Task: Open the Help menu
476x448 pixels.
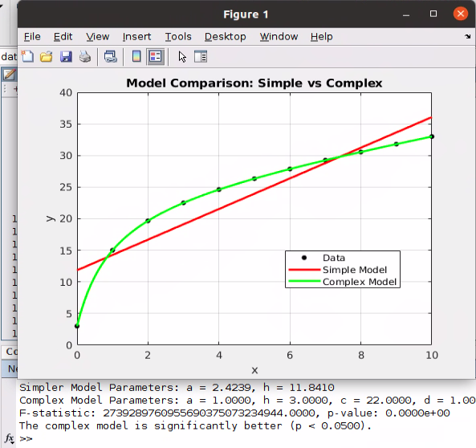Action: coord(322,36)
